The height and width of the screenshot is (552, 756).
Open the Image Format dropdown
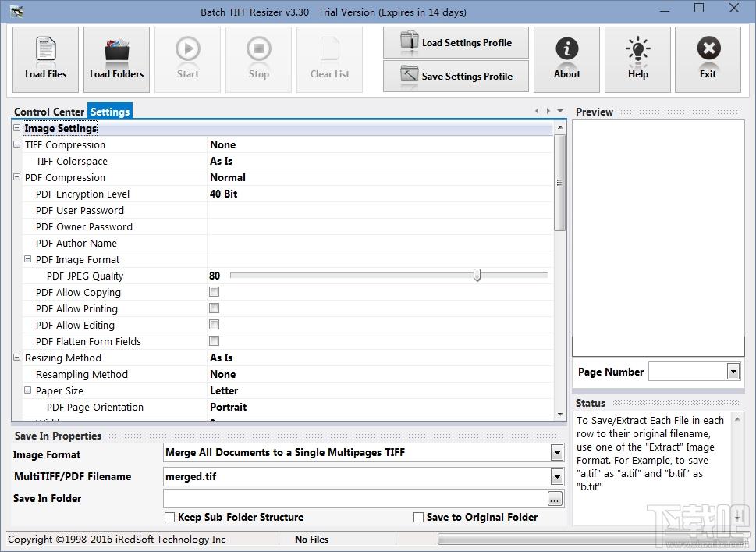coord(557,453)
